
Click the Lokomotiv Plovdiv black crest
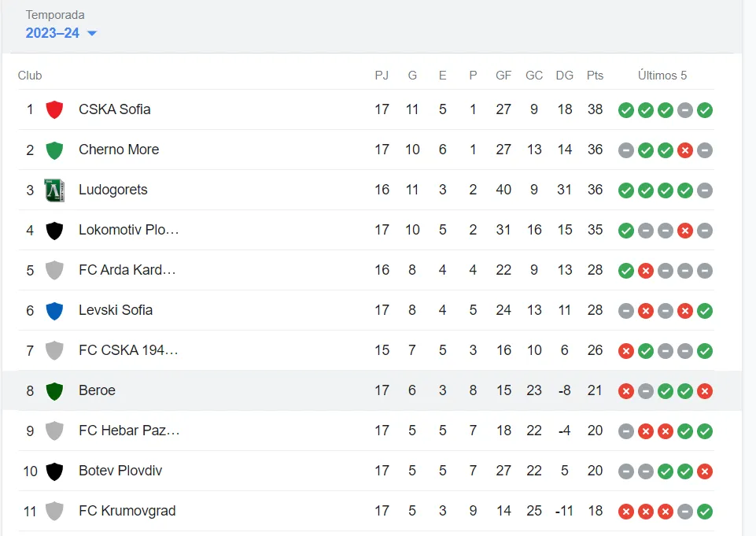pos(54,230)
